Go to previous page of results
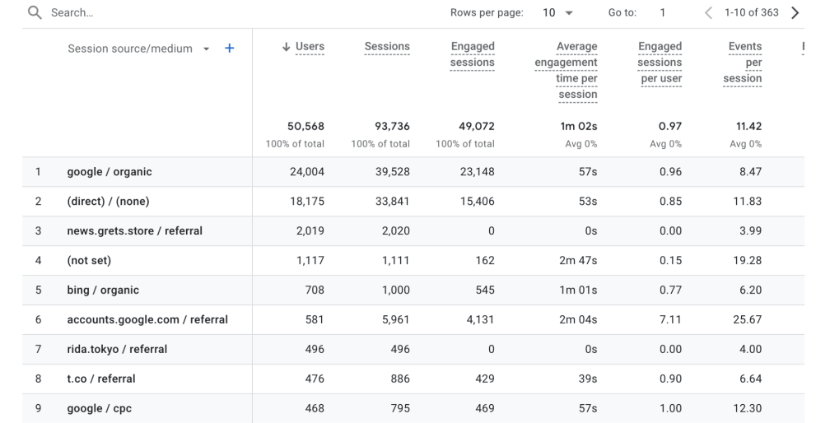823x423 pixels. coord(709,13)
